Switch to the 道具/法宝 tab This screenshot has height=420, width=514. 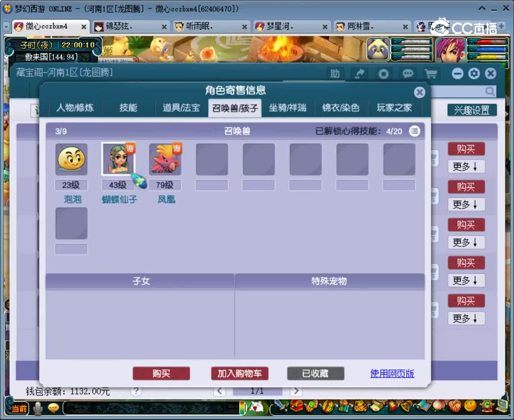point(181,108)
